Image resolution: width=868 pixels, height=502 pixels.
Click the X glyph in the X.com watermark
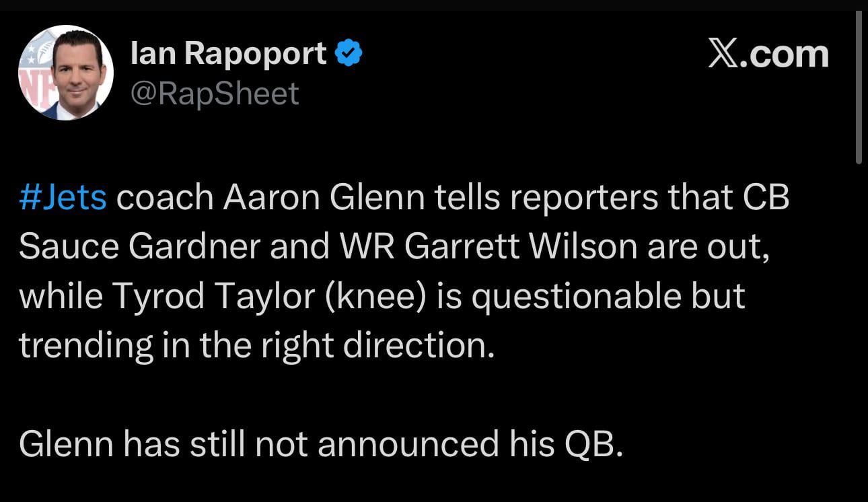[722, 54]
